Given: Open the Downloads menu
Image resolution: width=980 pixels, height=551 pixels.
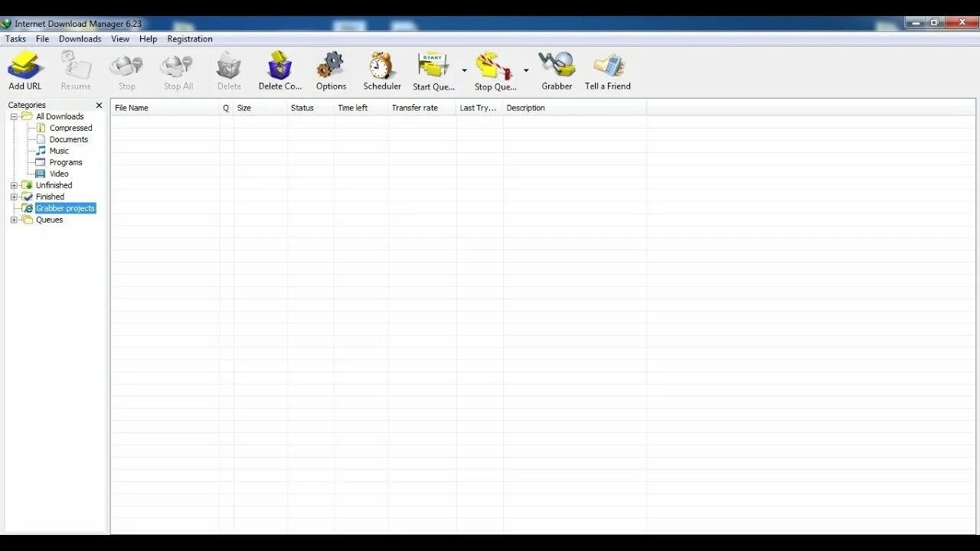Looking at the screenshot, I should [x=80, y=39].
